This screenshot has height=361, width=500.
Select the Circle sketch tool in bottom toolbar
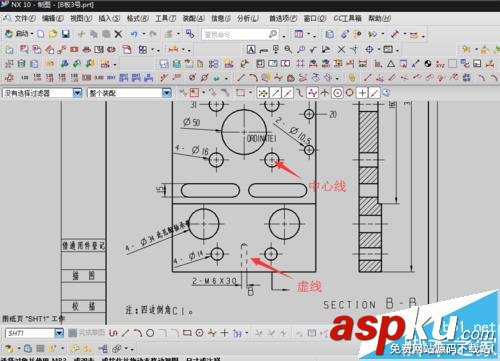(x=150, y=333)
